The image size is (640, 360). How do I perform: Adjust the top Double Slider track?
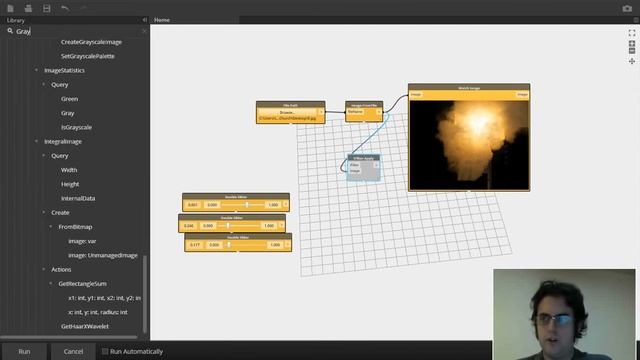click(x=243, y=204)
